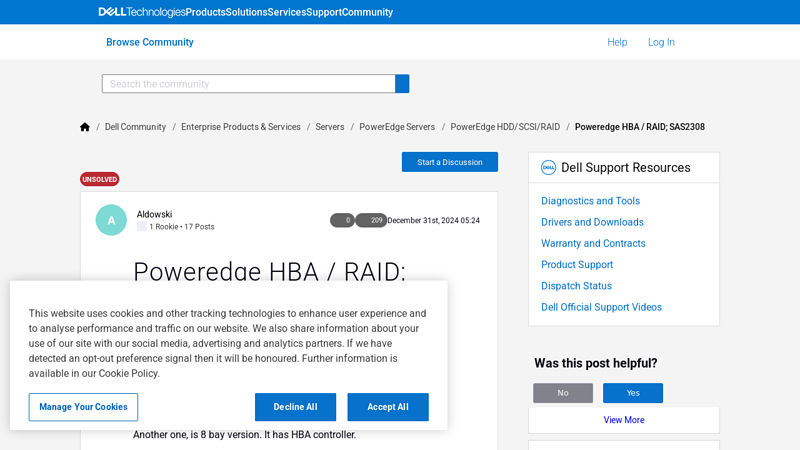Image resolution: width=800 pixels, height=450 pixels.
Task: Decline all cookies
Action: [295, 407]
